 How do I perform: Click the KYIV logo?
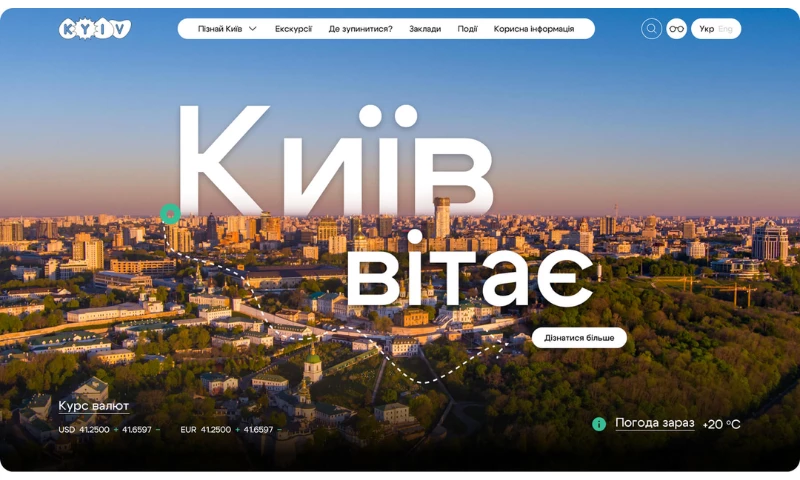(x=95, y=29)
